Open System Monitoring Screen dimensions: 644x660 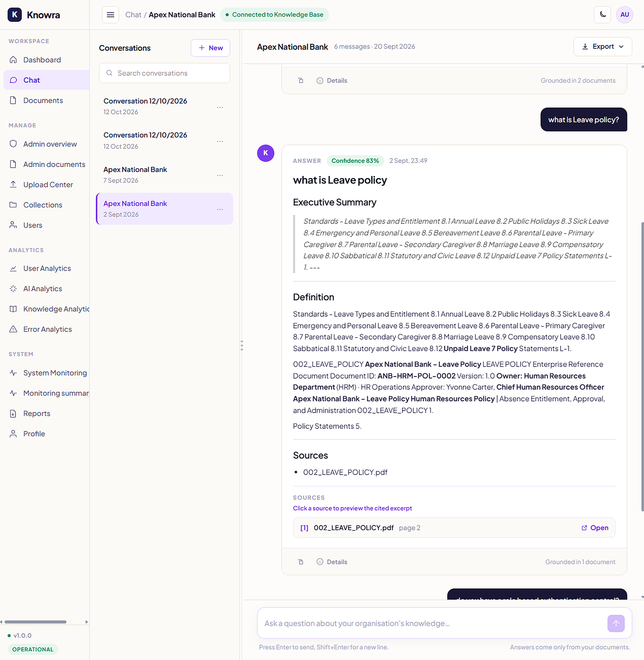[46, 373]
